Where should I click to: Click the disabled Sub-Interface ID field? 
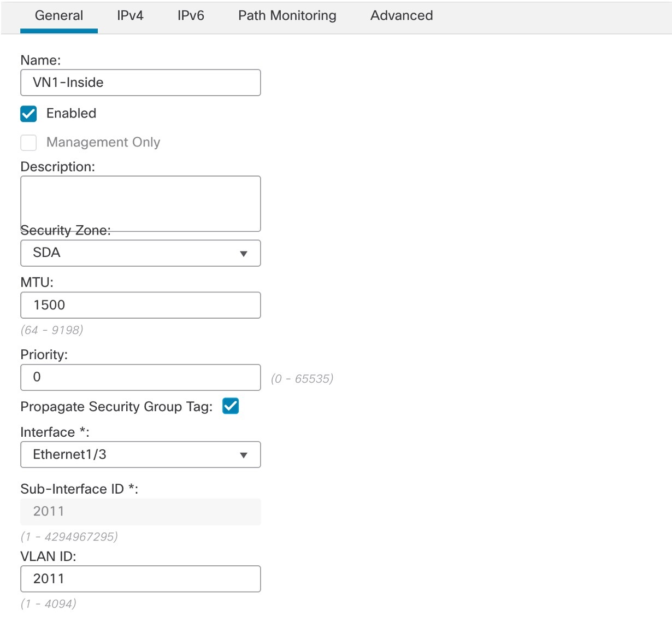point(140,512)
